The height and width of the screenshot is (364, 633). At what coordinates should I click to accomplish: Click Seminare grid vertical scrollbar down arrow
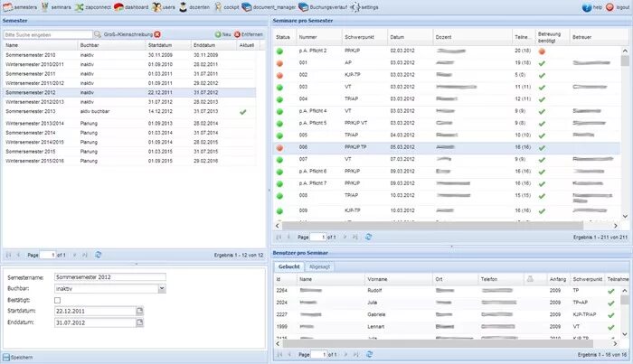[625, 217]
